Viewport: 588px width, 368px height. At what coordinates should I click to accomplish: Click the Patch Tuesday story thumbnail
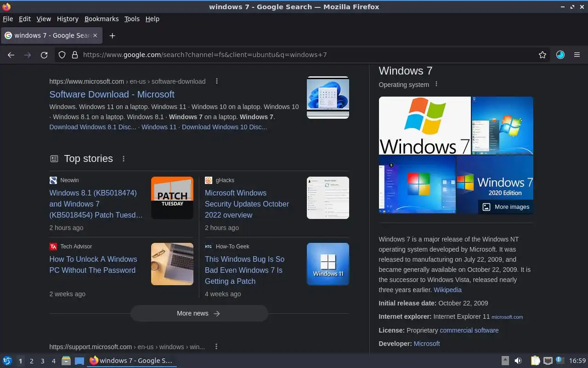click(172, 198)
